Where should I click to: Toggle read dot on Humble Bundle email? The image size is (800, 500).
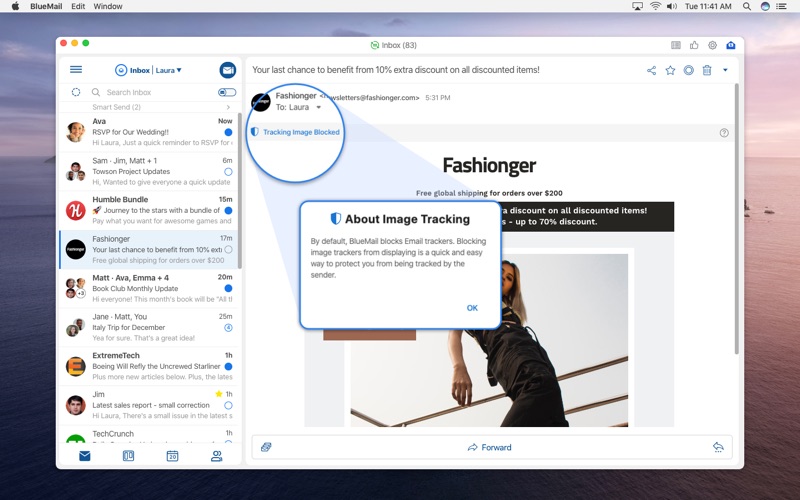click(x=229, y=210)
